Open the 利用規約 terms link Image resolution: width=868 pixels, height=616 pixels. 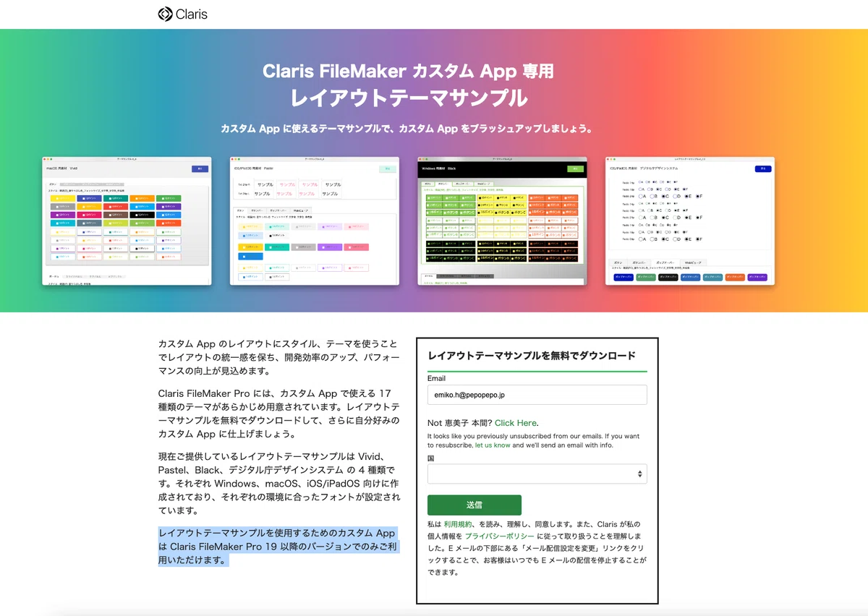(459, 524)
